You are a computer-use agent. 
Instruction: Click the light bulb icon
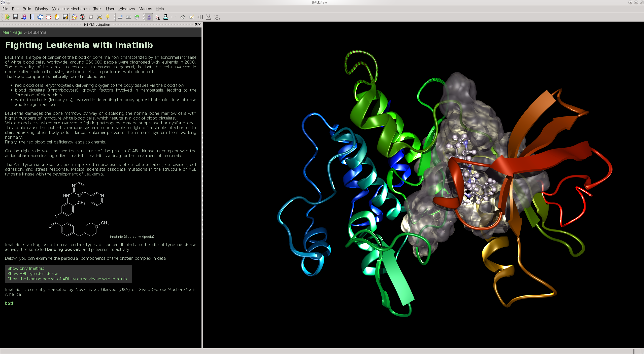click(108, 17)
